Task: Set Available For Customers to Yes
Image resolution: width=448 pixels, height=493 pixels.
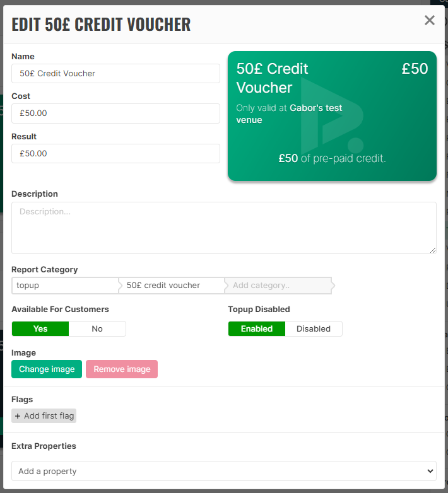Action: pos(40,329)
